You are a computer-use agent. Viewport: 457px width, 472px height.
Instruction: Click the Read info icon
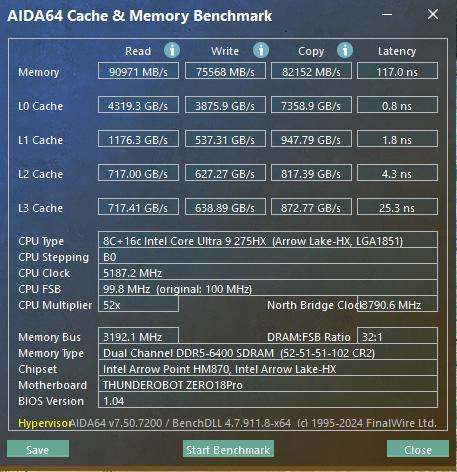pos(172,51)
